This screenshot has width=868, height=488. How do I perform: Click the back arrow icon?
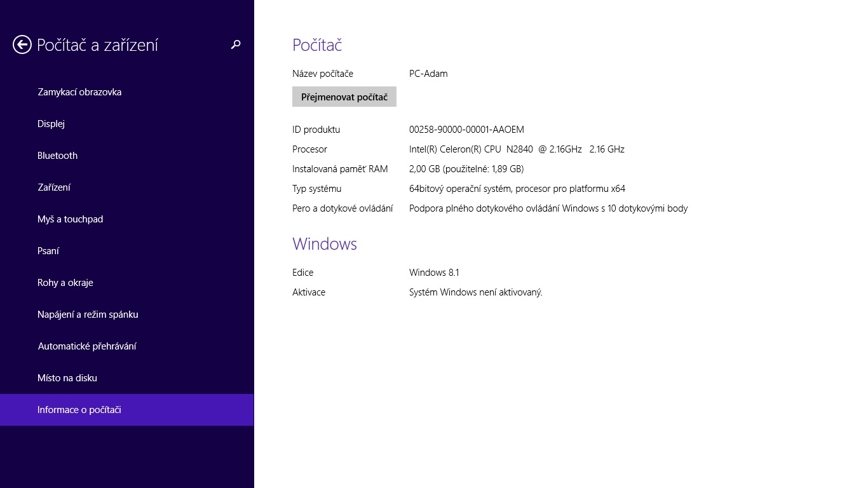point(22,44)
